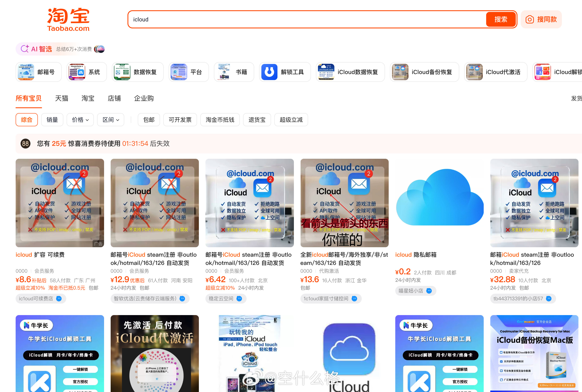
Task: Open the 玩转我的iCloud book product image
Action: click(x=249, y=354)
